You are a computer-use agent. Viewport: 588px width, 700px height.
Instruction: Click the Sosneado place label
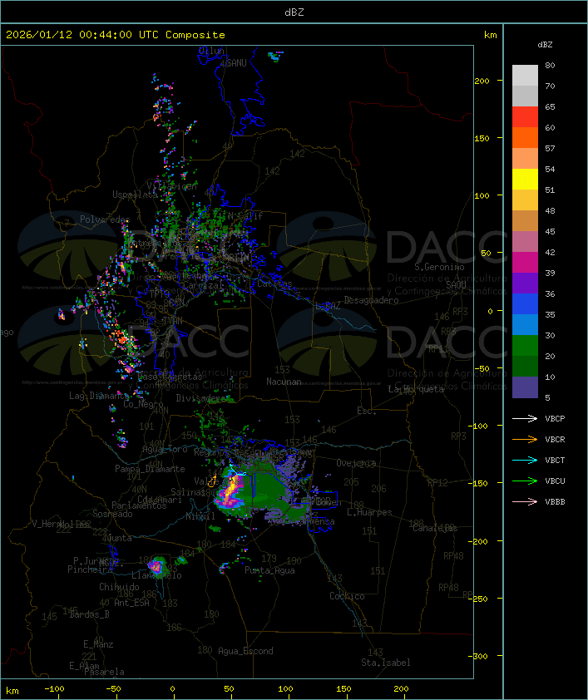pyautogui.click(x=112, y=514)
